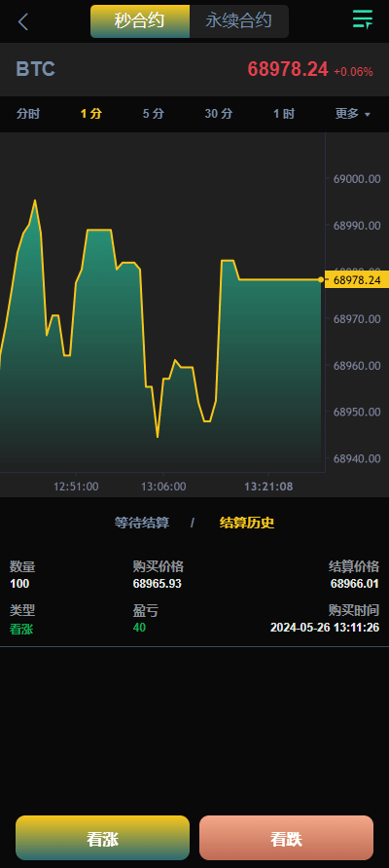Screen dimensions: 389x868
Task: Click the purchase price 68965.93
Action: (158, 584)
